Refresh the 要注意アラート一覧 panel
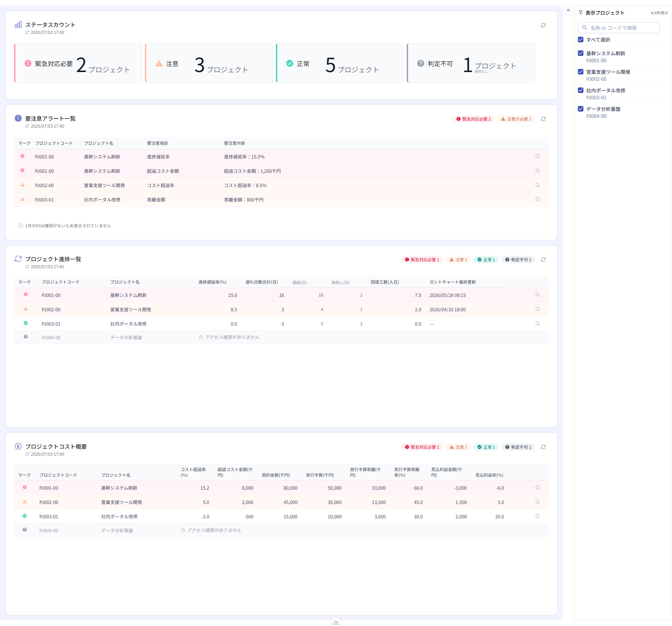672x626 pixels. pos(543,119)
